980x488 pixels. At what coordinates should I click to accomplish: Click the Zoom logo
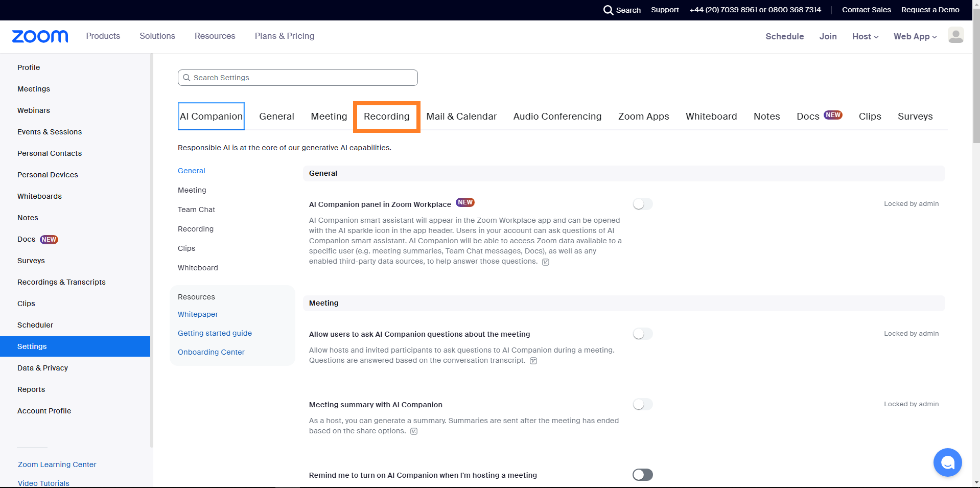coord(40,36)
